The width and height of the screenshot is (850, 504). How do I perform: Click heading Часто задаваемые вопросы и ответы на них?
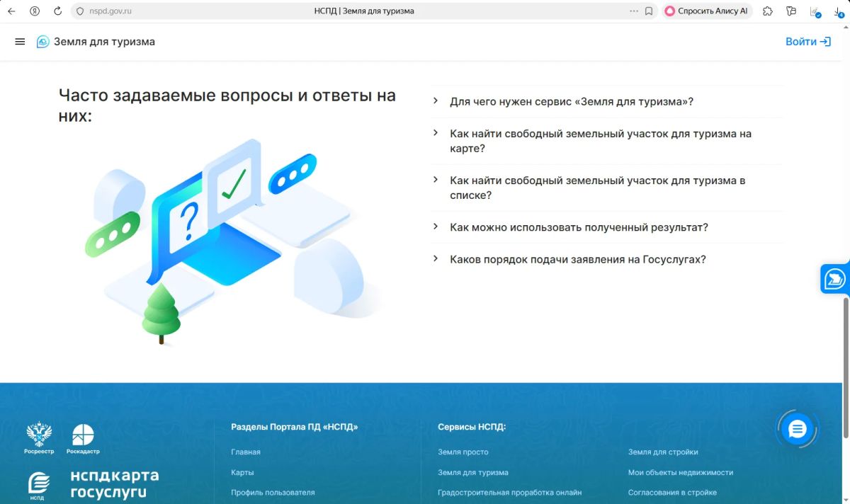tap(227, 105)
